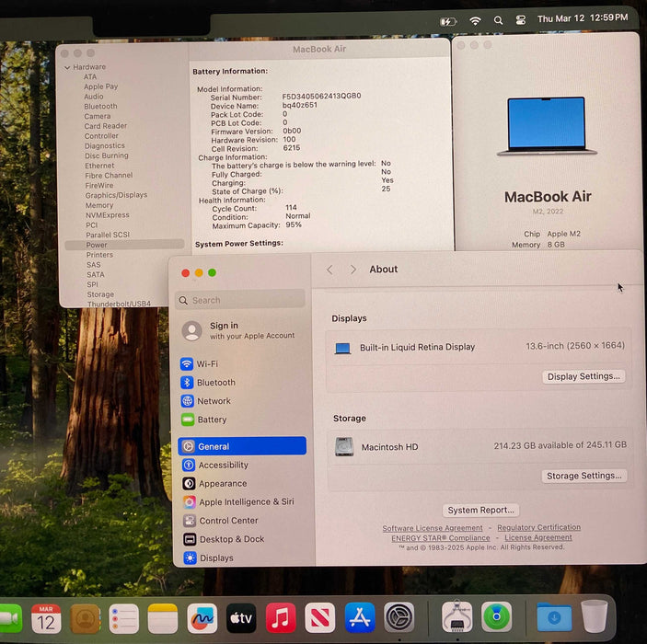Click the Maximum Capacity value 95%
647x644 pixels.
294,224
